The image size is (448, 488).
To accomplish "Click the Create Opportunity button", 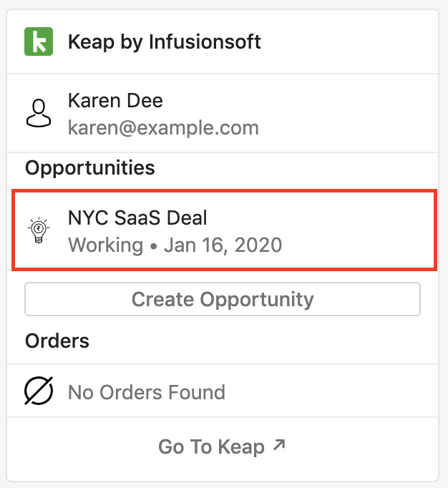I will 223,299.
